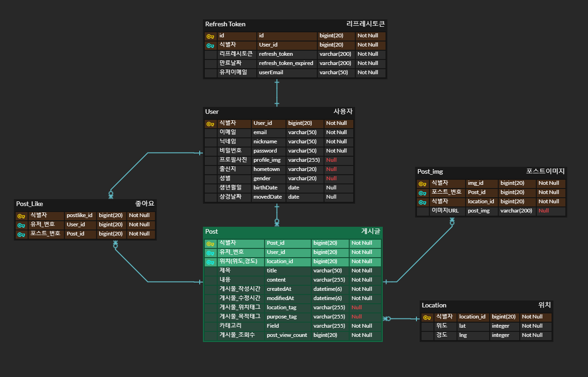The width and height of the screenshot is (588, 377).
Task: Click the foreign key icon in Post_img Post_id row
Action: (x=422, y=193)
